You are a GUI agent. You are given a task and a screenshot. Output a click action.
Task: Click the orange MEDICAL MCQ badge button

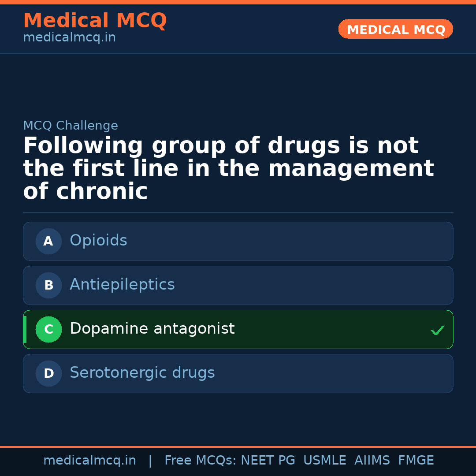coord(395,29)
